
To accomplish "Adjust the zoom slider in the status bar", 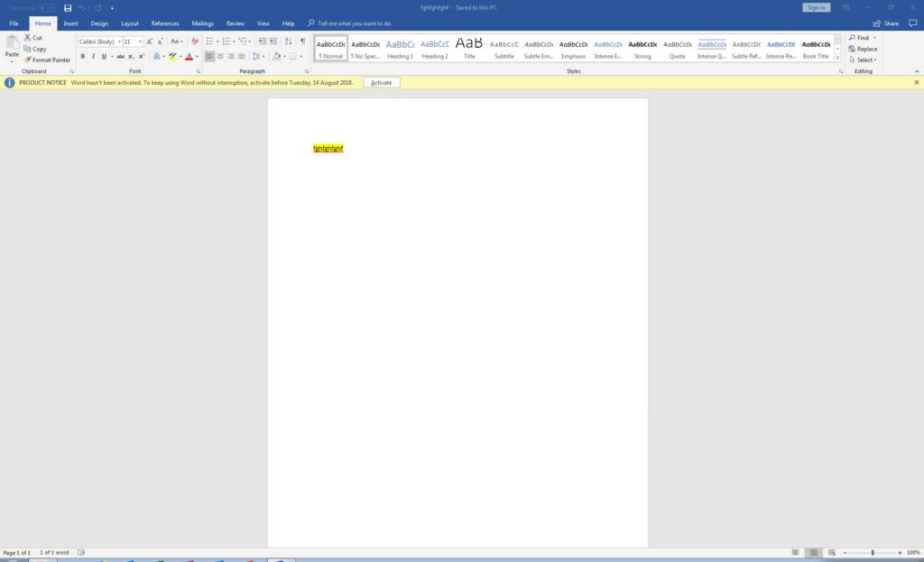I will point(872,552).
